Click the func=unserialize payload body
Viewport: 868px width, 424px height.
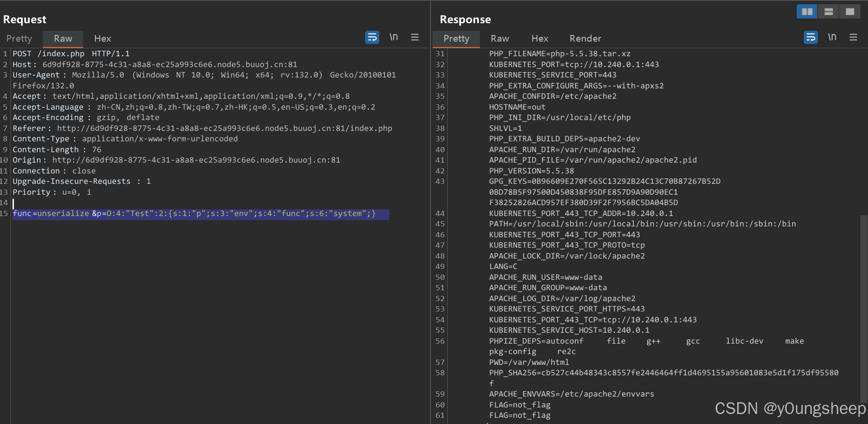point(194,214)
